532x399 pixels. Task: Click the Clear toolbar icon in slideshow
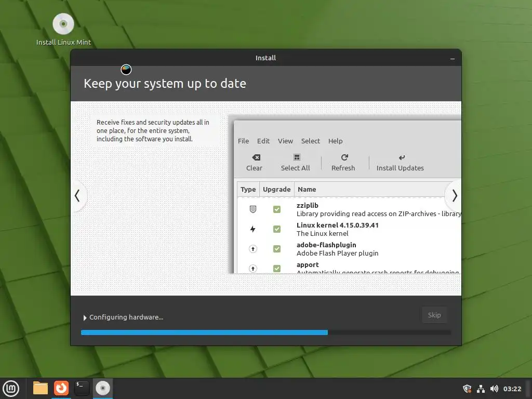point(256,157)
